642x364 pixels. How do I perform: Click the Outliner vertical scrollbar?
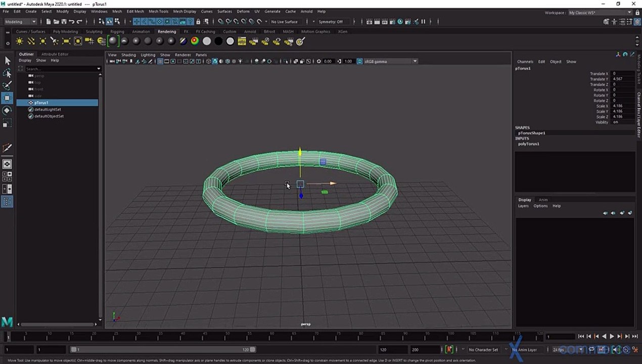100,196
